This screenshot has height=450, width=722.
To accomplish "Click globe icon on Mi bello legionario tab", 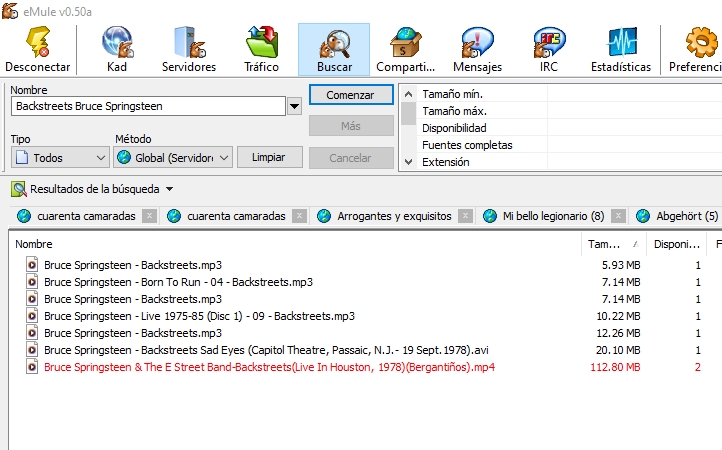I will click(x=489, y=216).
